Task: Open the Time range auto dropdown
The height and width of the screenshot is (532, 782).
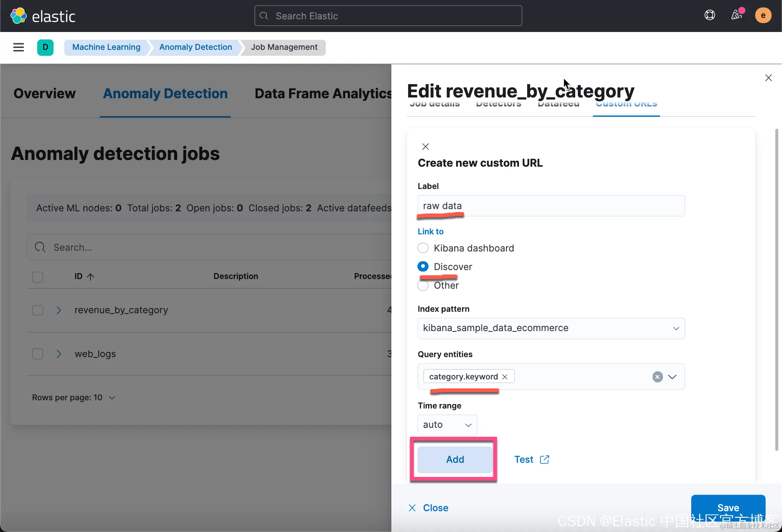Action: (x=447, y=425)
